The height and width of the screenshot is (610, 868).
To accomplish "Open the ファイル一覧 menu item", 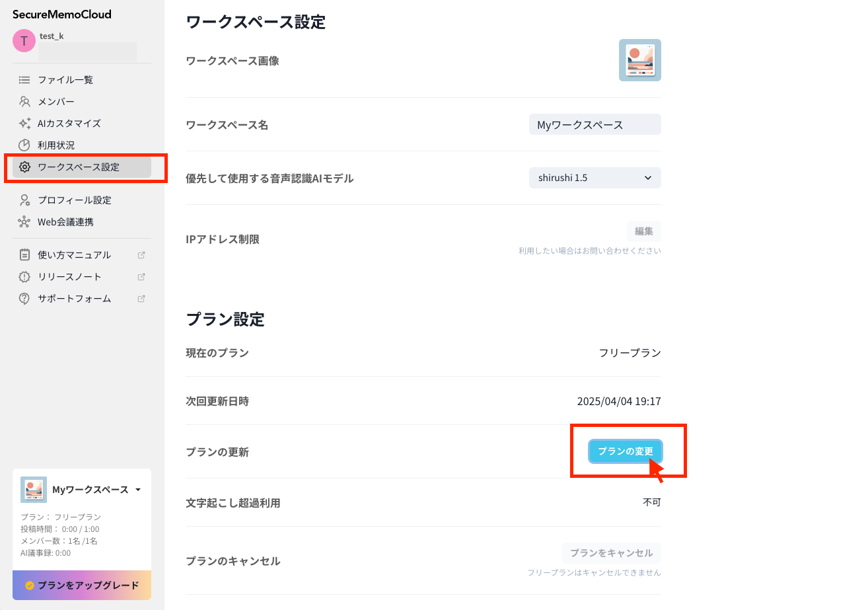I will [65, 80].
